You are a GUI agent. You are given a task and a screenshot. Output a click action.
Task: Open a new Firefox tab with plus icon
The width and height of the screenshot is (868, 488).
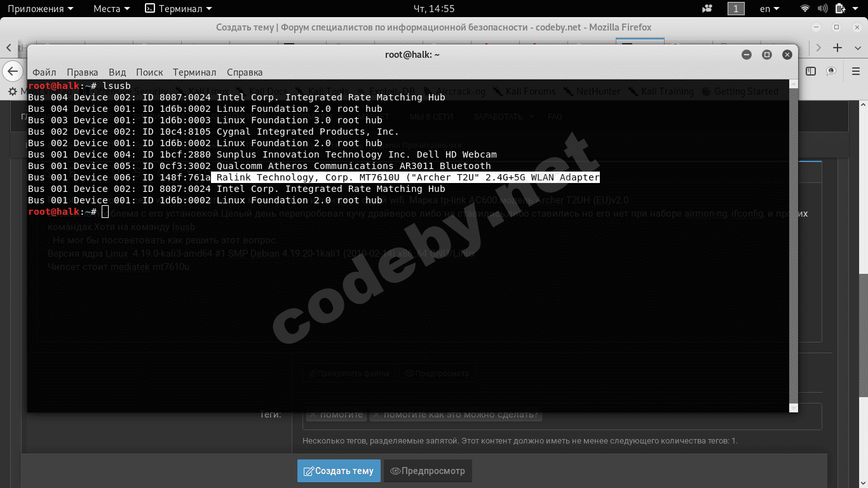(837, 48)
